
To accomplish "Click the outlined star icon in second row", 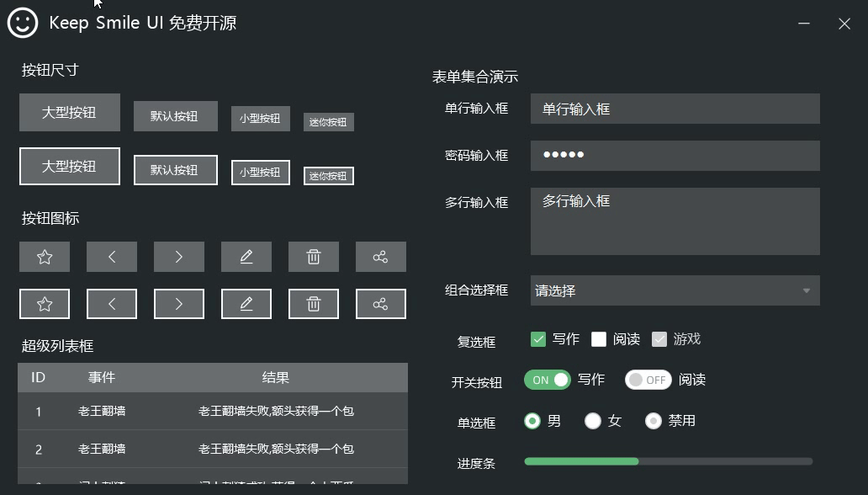I will click(x=44, y=303).
